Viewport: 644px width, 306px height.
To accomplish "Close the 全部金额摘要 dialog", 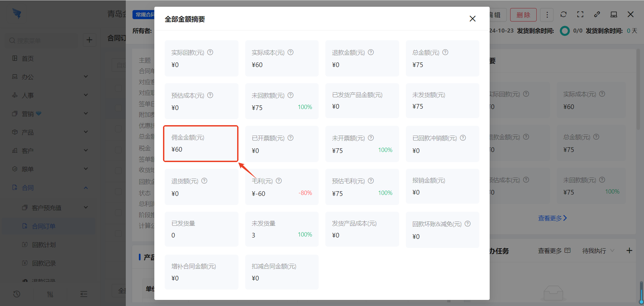I will pyautogui.click(x=472, y=19).
